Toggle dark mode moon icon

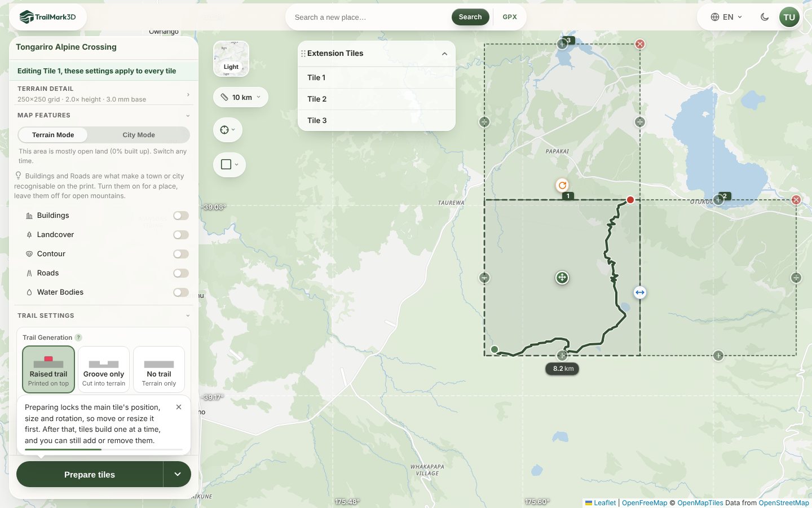pyautogui.click(x=765, y=17)
